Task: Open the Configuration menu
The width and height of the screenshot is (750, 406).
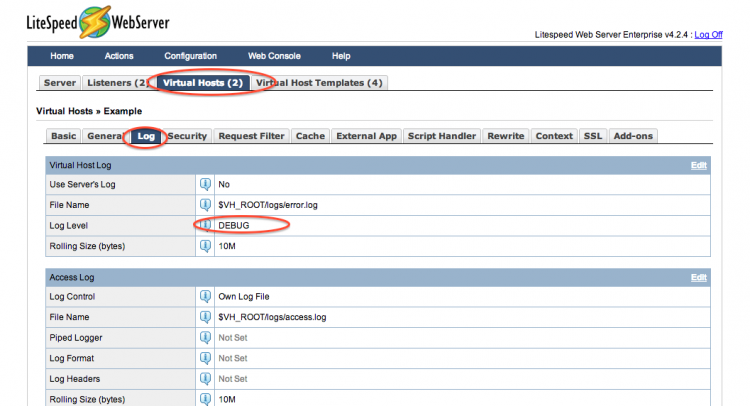Action: point(190,56)
